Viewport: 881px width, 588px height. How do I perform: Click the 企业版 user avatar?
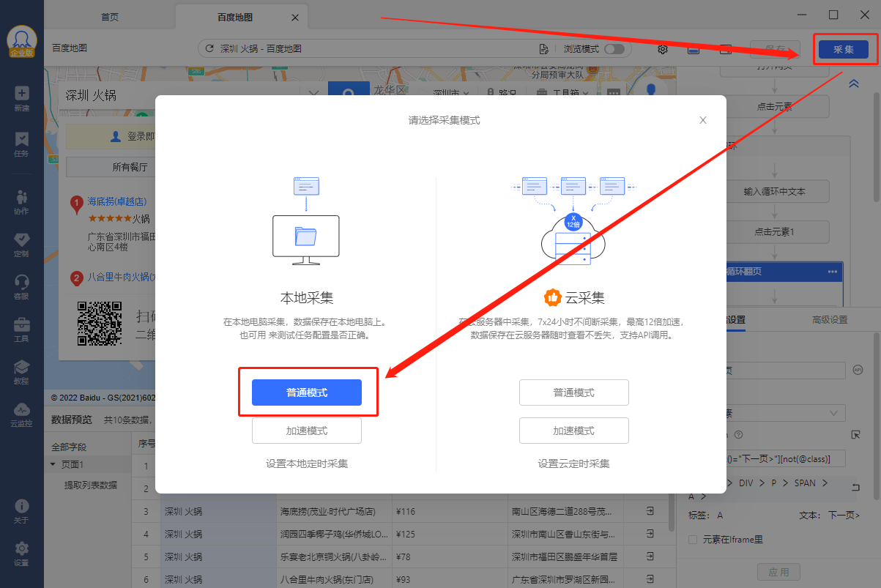click(22, 42)
